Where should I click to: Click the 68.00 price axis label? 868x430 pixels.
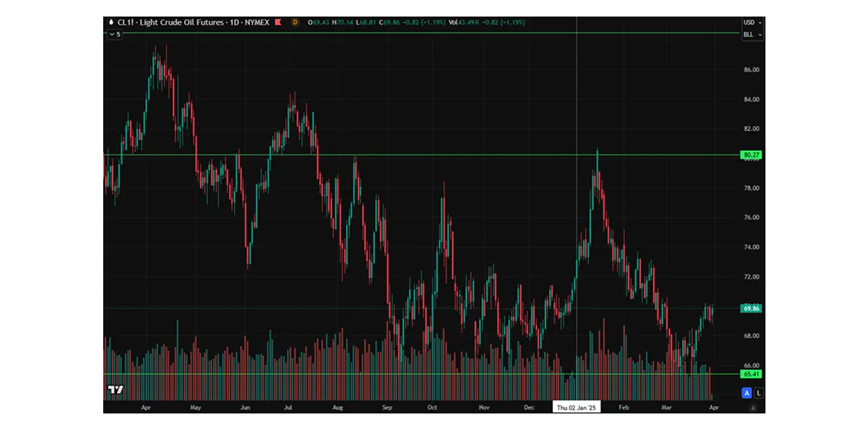click(751, 335)
